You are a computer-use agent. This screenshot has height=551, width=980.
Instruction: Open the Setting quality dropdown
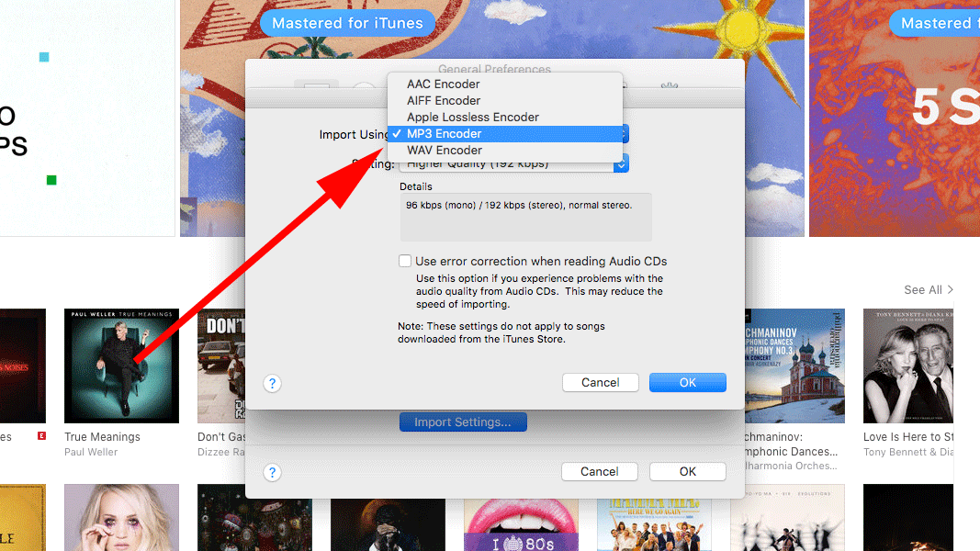click(x=513, y=165)
